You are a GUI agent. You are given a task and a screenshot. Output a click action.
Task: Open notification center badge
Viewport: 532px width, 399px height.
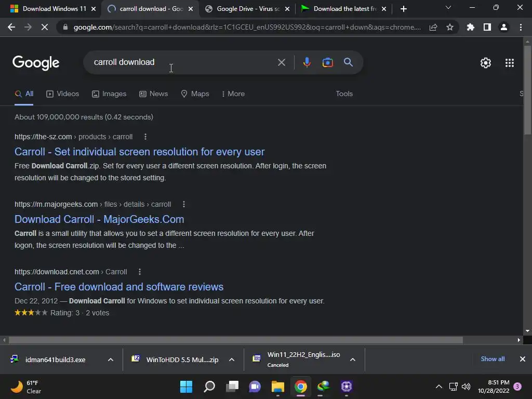pyautogui.click(x=517, y=387)
